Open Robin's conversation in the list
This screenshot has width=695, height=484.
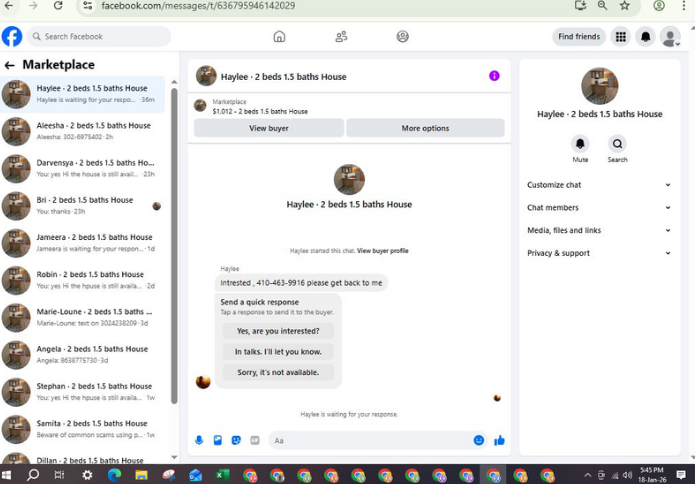[83, 280]
